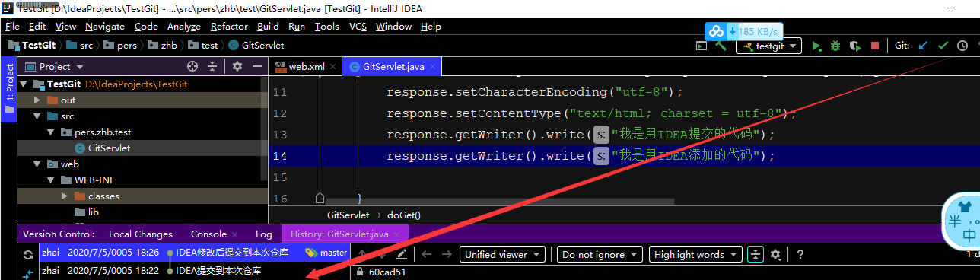Open diff viewer settings gear
Image resolution: width=980 pixels, height=280 pixels.
click(775, 254)
